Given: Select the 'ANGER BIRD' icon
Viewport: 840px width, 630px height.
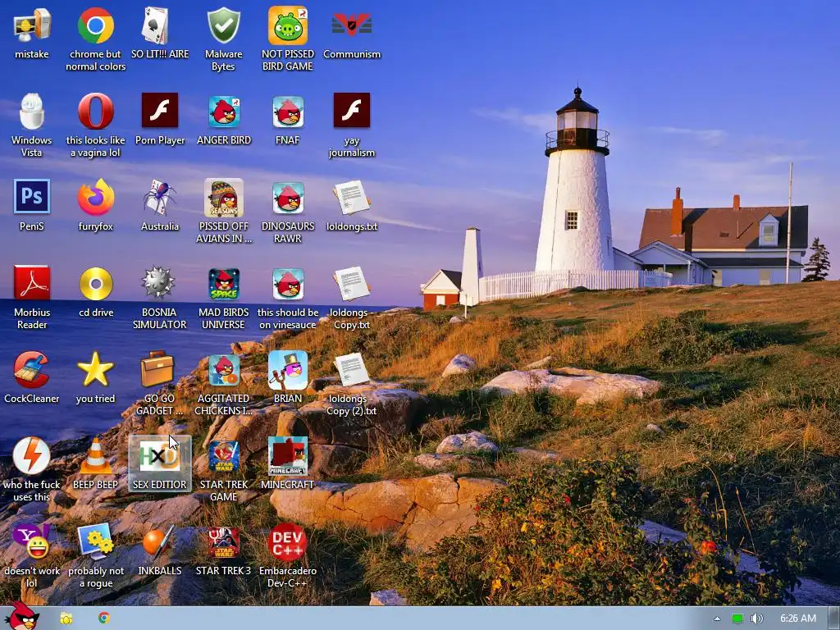Looking at the screenshot, I should click(223, 112).
